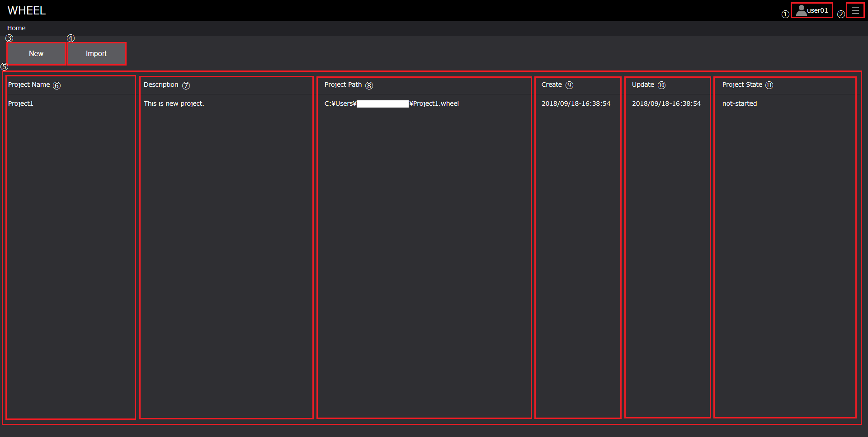Click the Project State column header
868x437 pixels.
pyautogui.click(x=742, y=85)
